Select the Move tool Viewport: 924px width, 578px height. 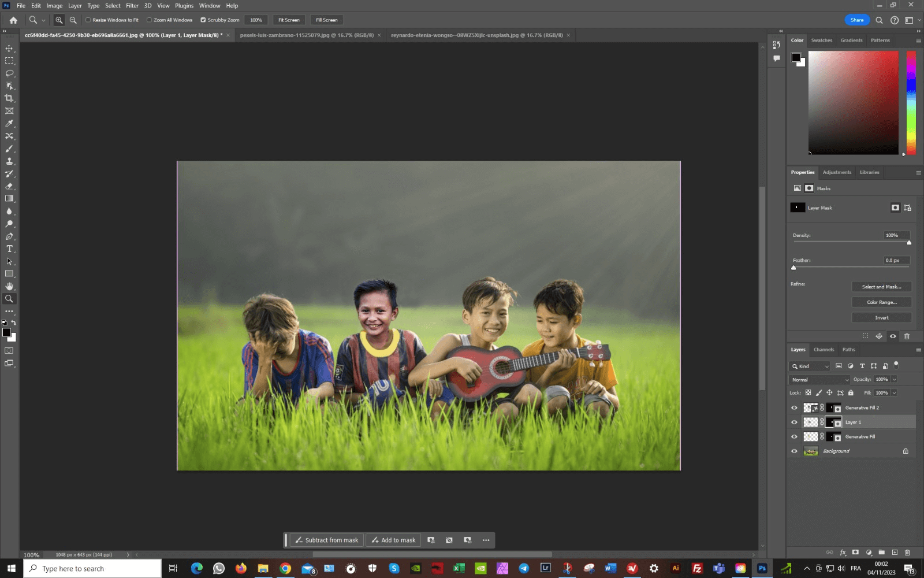coord(9,48)
